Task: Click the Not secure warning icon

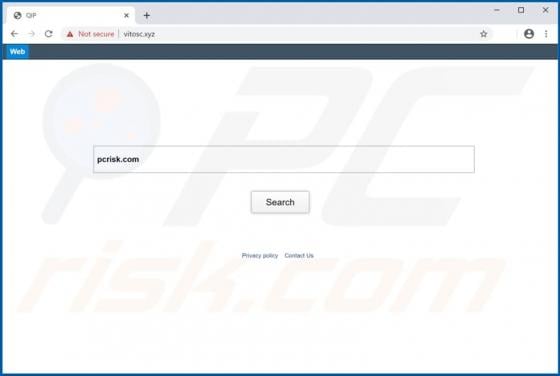Action: pyautogui.click(x=70, y=34)
